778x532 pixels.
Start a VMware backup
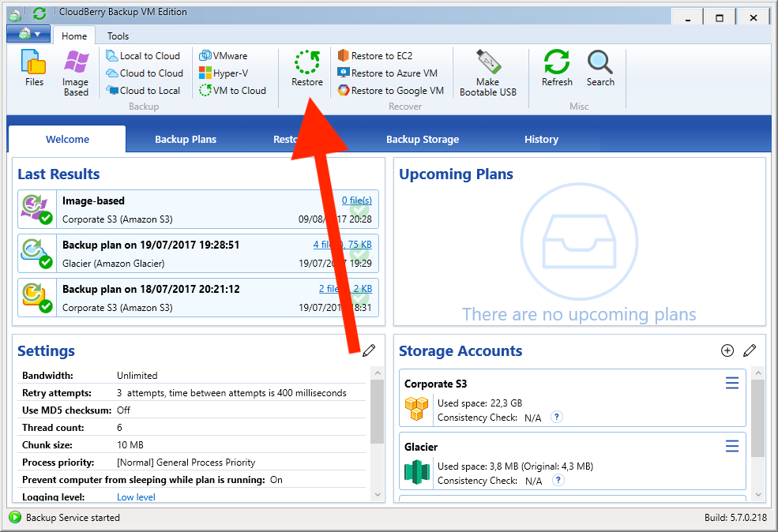(x=224, y=56)
